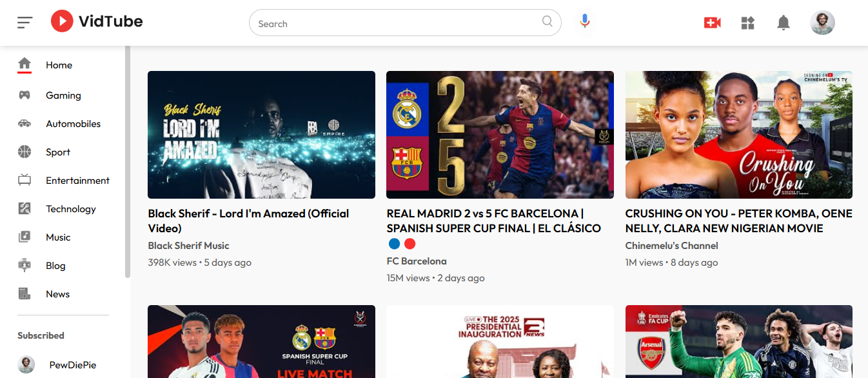Click the Automobiles car icon
This screenshot has width=868, height=378.
tap(25, 123)
